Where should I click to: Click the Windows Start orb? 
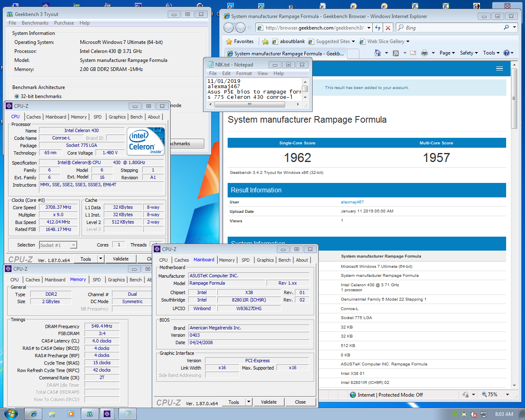click(11, 413)
